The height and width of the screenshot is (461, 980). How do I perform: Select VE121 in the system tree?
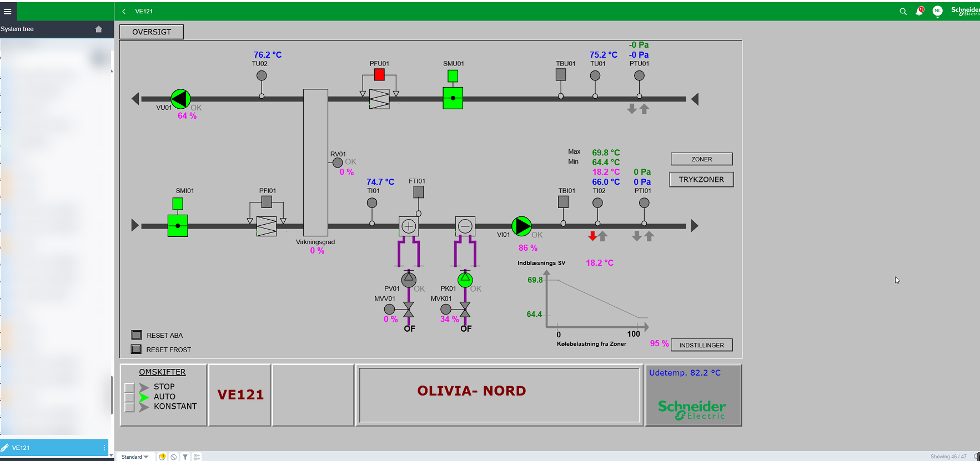pos(54,448)
